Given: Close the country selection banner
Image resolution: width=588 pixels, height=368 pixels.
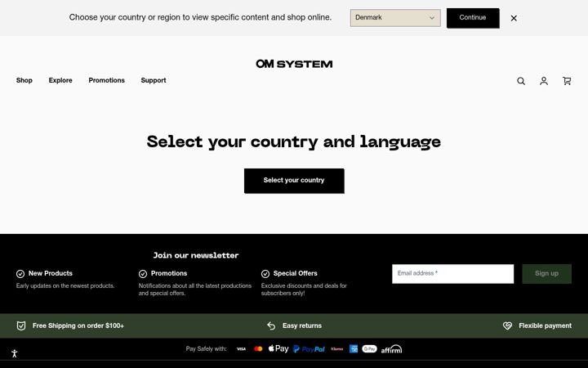Looking at the screenshot, I should coord(514,18).
